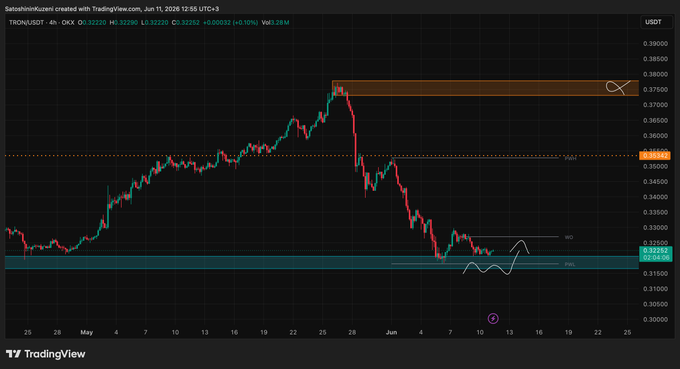Click the 0.30000 price axis label
Screen dimensions: 680x369
(x=655, y=320)
